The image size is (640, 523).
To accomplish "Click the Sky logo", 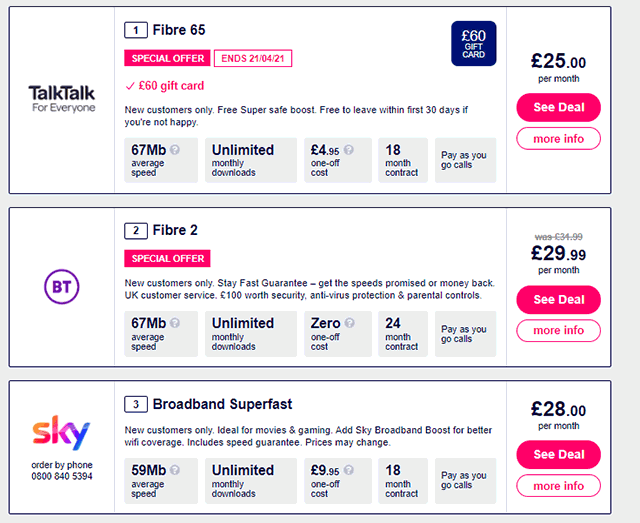I will (x=61, y=432).
